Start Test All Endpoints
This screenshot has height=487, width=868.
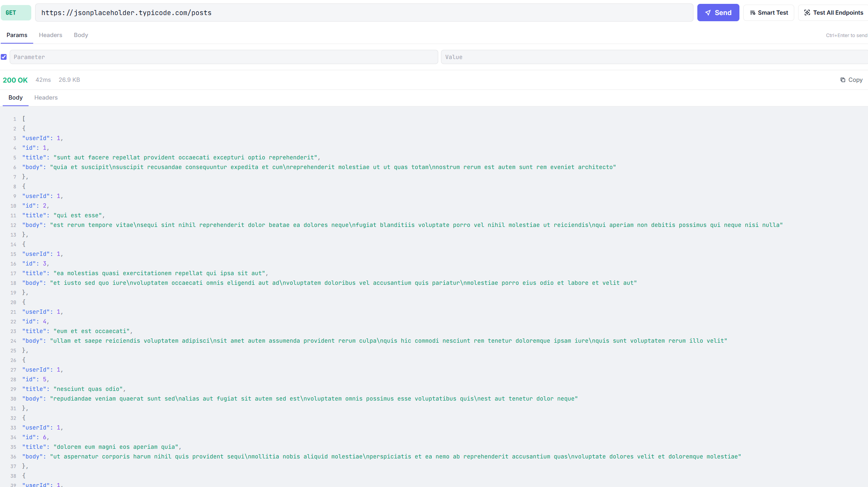click(x=833, y=13)
